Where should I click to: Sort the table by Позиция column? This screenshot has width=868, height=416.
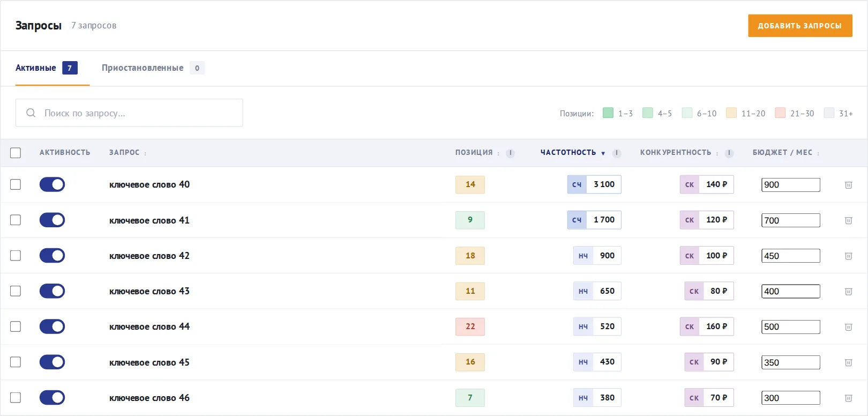point(477,153)
